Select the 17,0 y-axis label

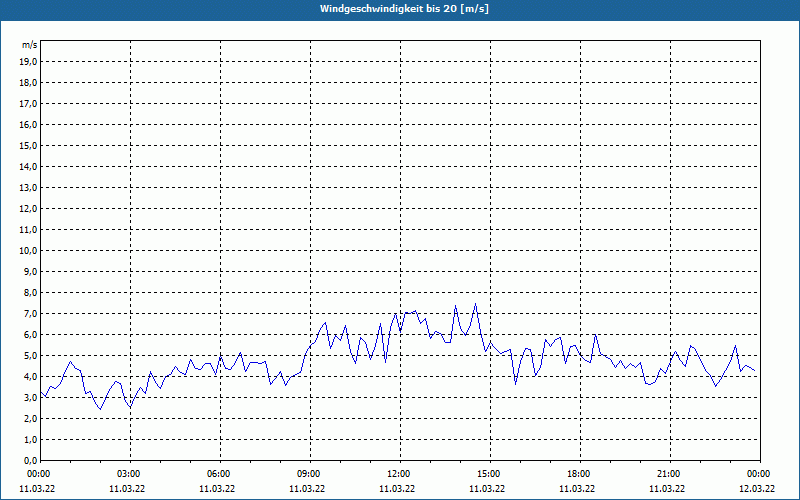(28, 104)
